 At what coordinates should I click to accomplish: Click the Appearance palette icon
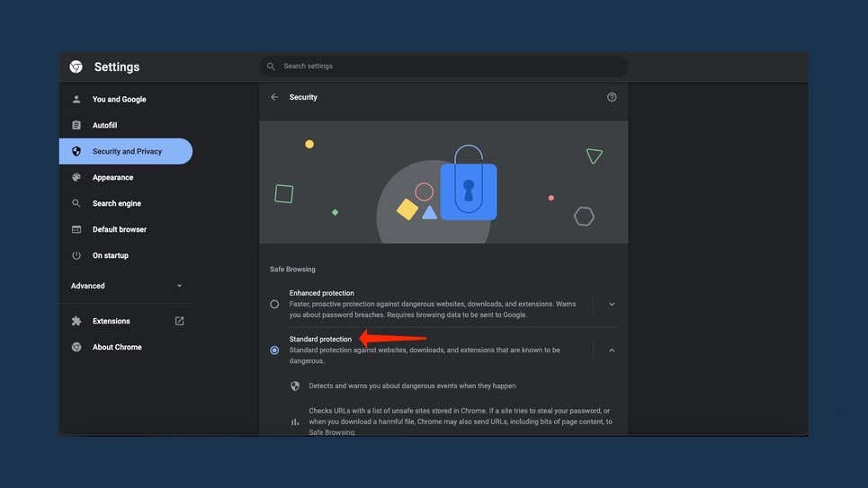click(76, 177)
